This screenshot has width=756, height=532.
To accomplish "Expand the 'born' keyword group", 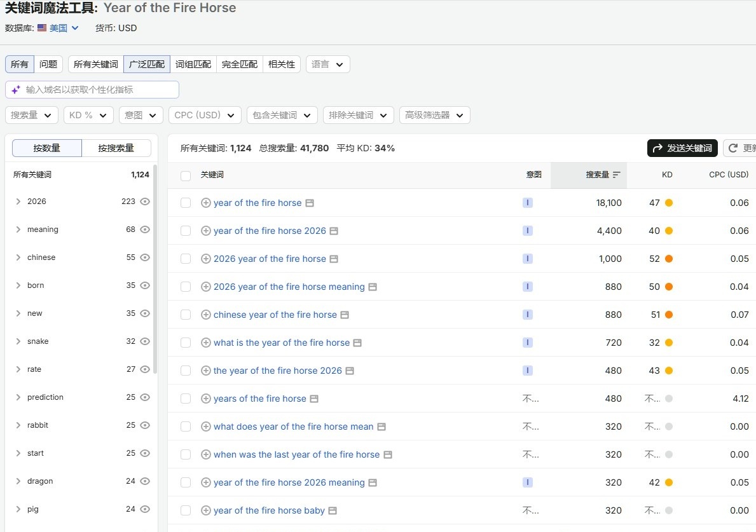I will 18,285.
